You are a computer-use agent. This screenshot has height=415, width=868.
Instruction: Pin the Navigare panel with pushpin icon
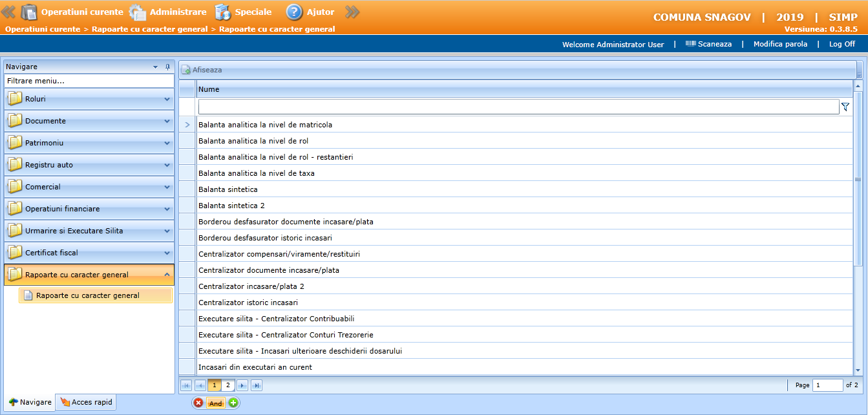click(168, 67)
